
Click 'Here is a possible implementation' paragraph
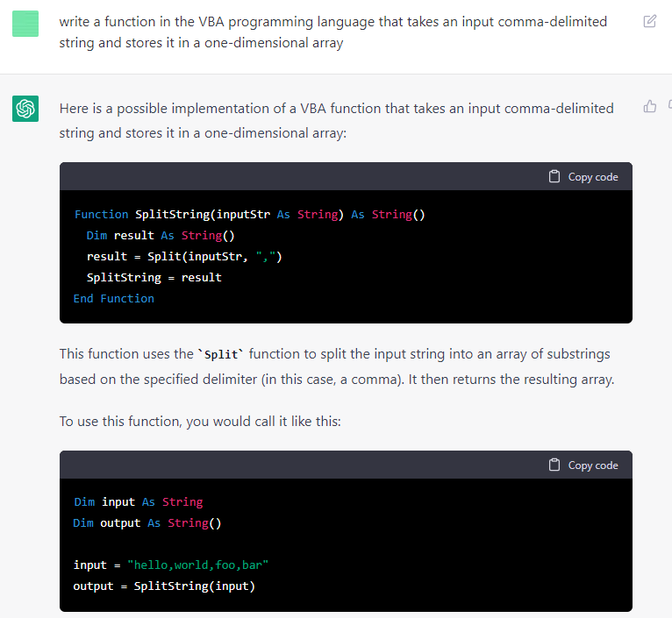coord(336,121)
